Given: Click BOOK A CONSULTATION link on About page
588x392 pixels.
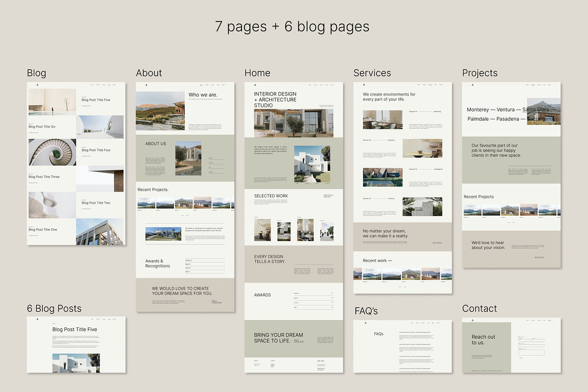Looking at the screenshot, I should click(217, 302).
